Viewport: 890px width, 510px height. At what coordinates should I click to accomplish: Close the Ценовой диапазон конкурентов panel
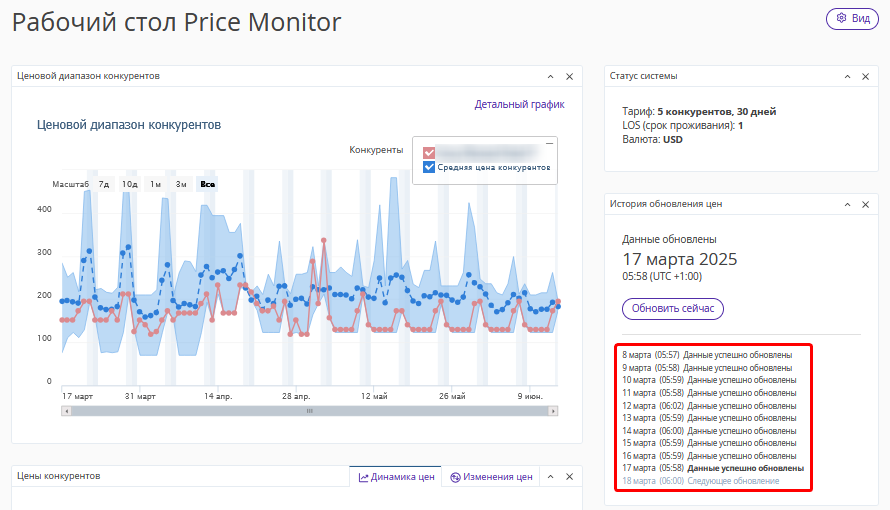pyautogui.click(x=569, y=77)
